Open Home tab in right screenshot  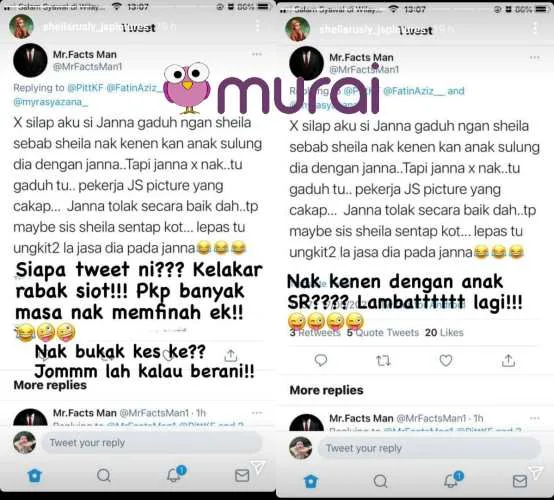pyautogui.click(x=311, y=481)
